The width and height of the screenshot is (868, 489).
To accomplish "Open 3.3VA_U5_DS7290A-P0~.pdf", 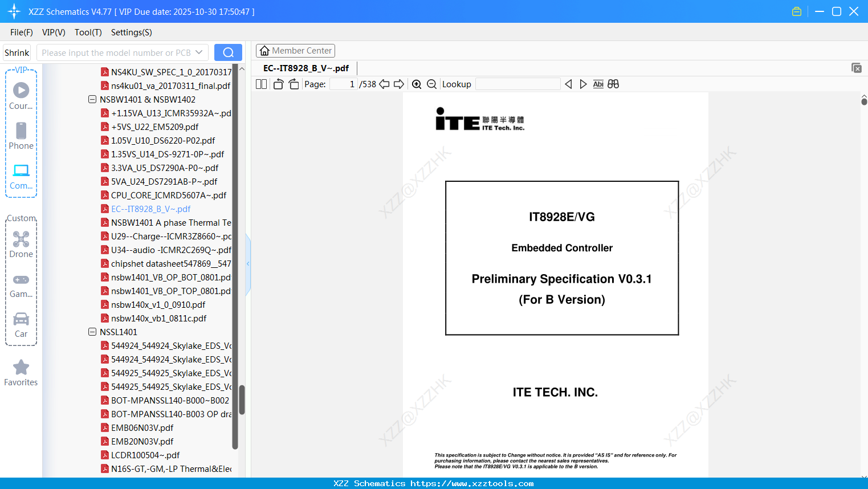I will (165, 168).
